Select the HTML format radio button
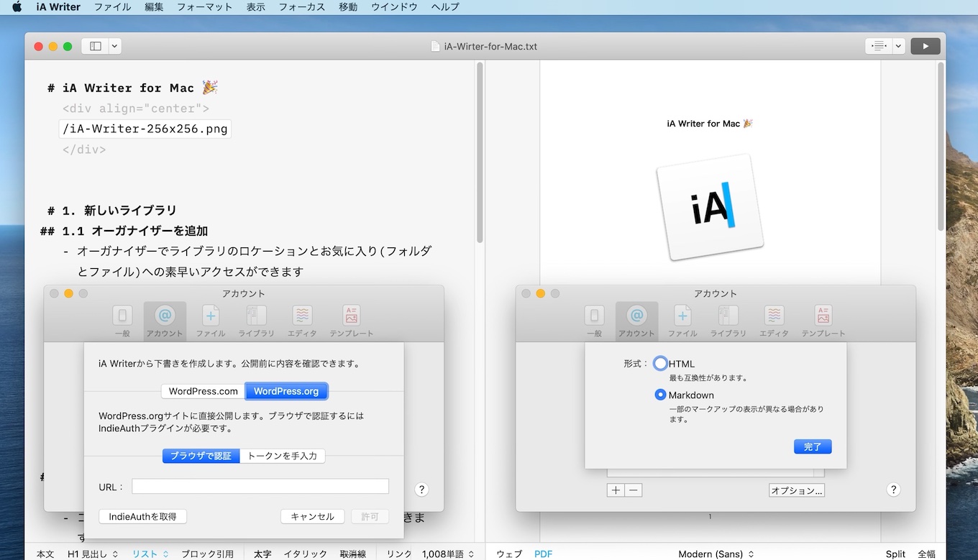This screenshot has width=978, height=560. pos(660,363)
